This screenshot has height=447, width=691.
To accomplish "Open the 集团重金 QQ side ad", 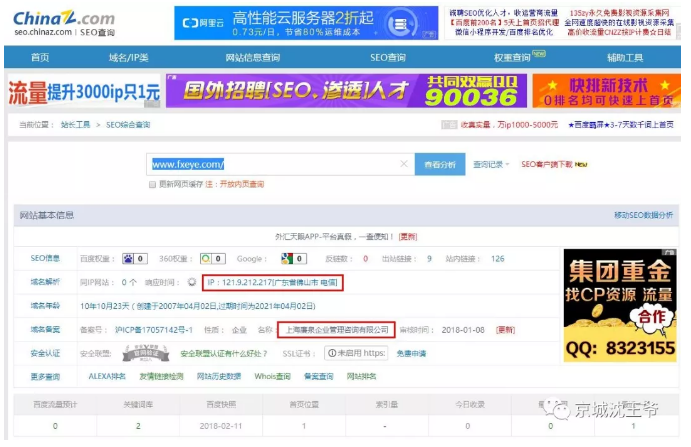I will click(620, 305).
